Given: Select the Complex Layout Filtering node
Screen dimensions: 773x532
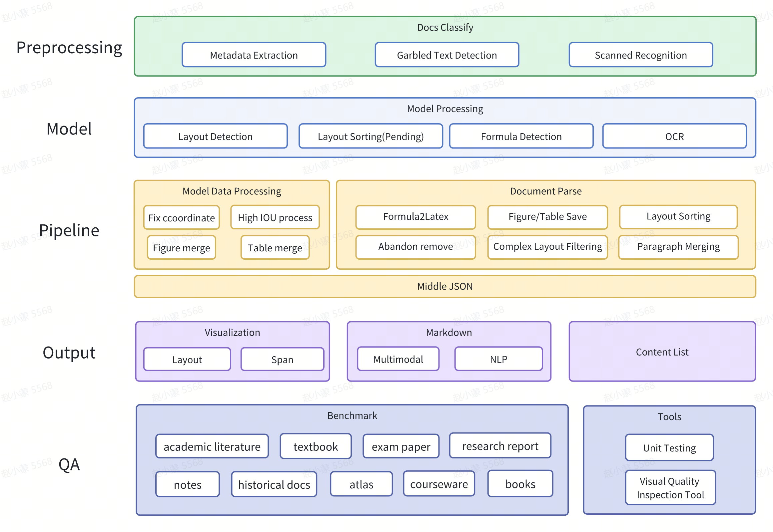Looking at the screenshot, I should pyautogui.click(x=547, y=247).
